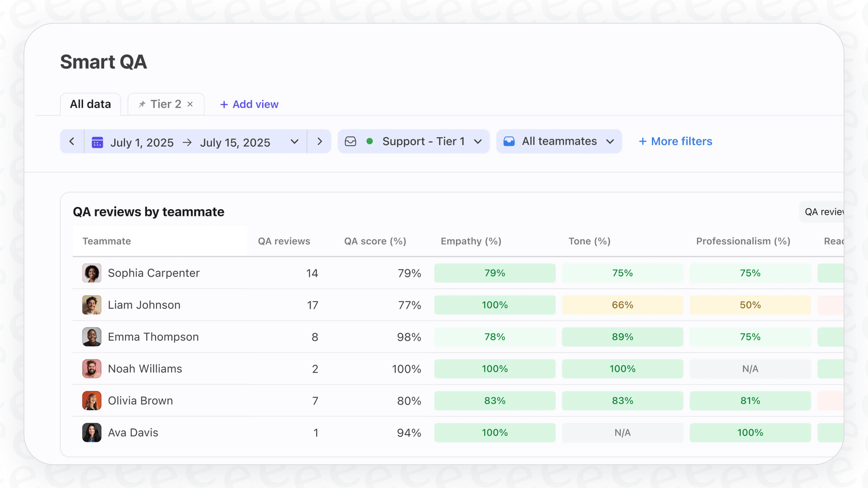Image resolution: width=868 pixels, height=488 pixels.
Task: Click the pin icon on Tier 2 tab
Action: coord(142,104)
